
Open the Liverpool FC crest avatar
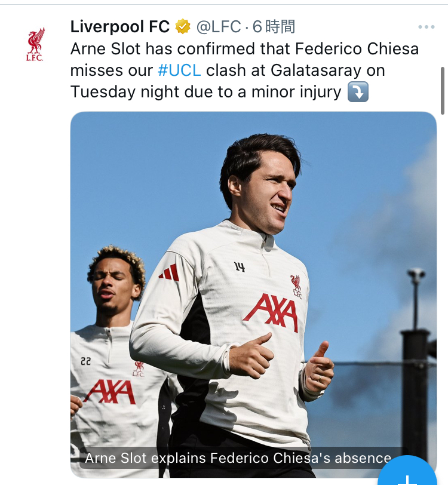point(35,44)
